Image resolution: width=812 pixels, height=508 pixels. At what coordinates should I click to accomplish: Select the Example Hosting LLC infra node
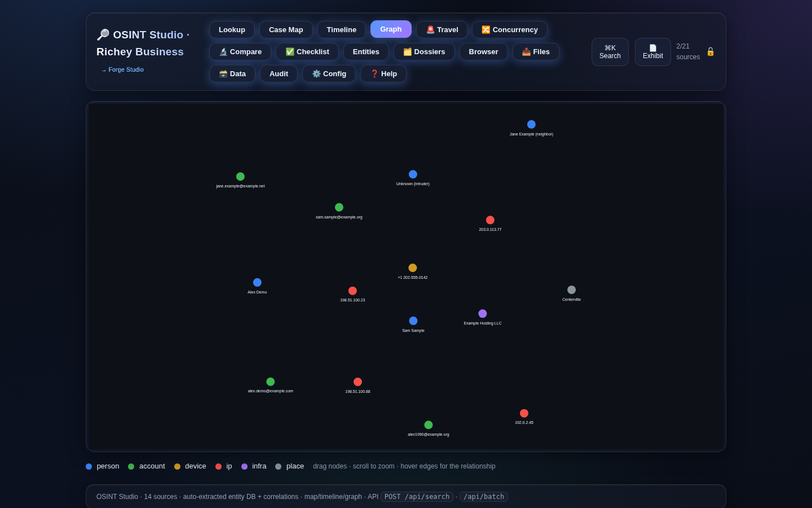coord(483,314)
